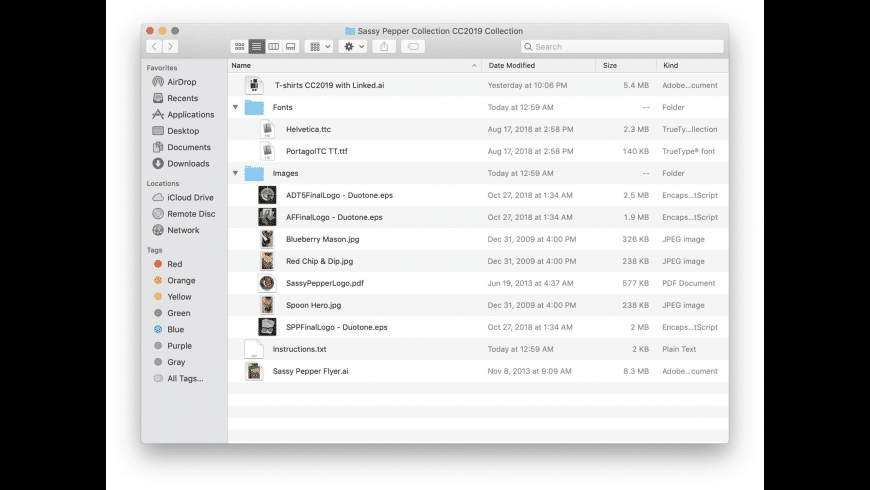
Task: Select Applications in the sidebar
Action: [190, 115]
